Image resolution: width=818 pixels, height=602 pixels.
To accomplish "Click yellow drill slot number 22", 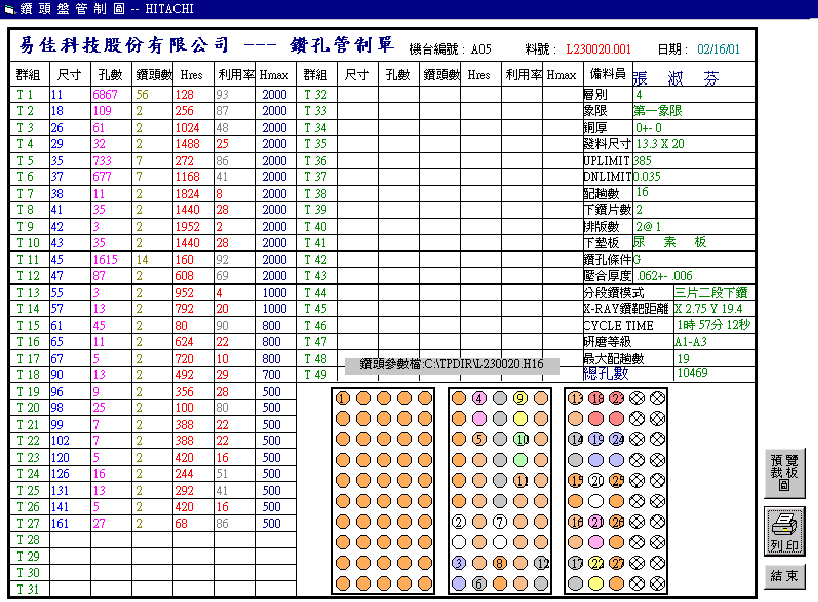I will [x=596, y=563].
